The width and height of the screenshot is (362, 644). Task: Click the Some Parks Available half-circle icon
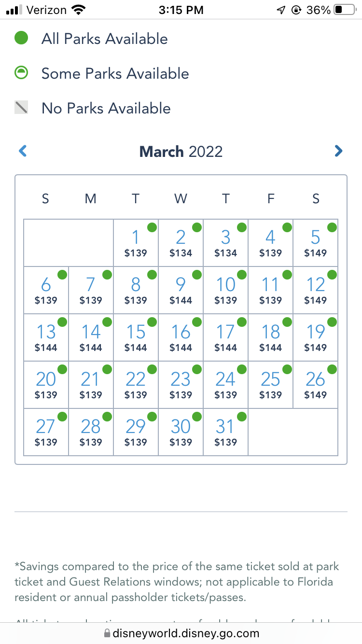tap(21, 73)
